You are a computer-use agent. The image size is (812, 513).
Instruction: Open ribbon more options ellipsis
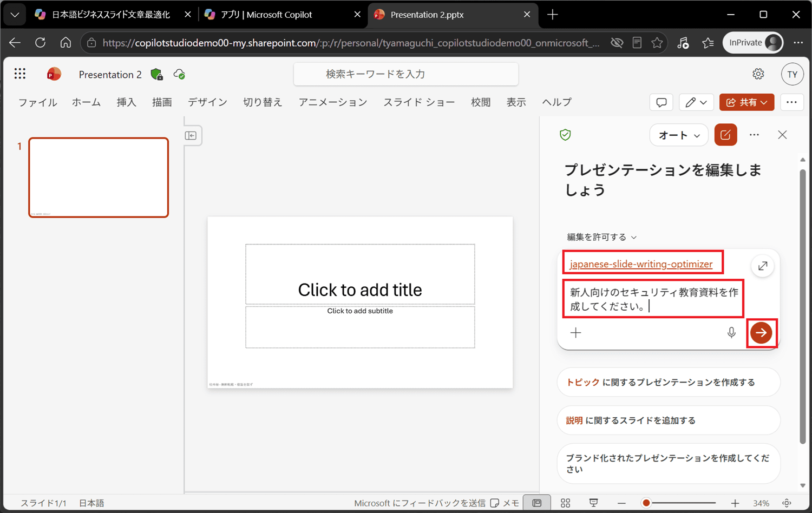coord(791,102)
